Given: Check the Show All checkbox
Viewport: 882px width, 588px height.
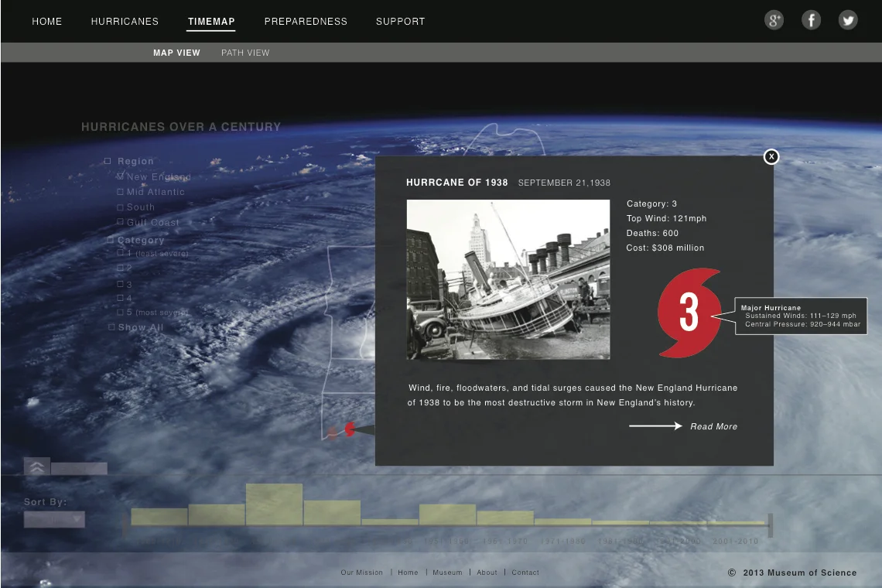Looking at the screenshot, I should pyautogui.click(x=111, y=327).
